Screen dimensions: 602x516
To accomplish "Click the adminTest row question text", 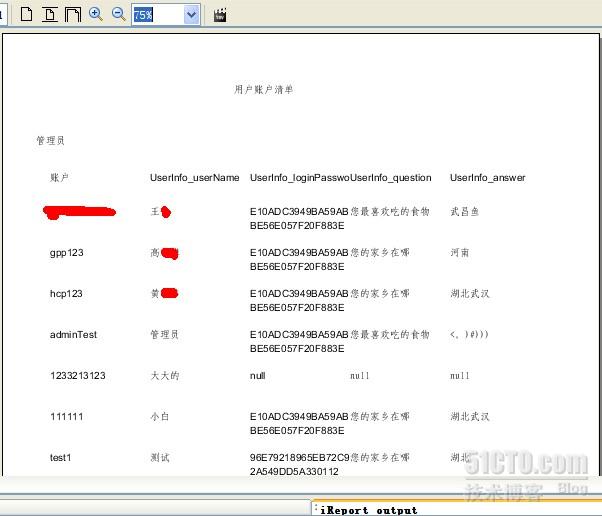I will [390, 334].
